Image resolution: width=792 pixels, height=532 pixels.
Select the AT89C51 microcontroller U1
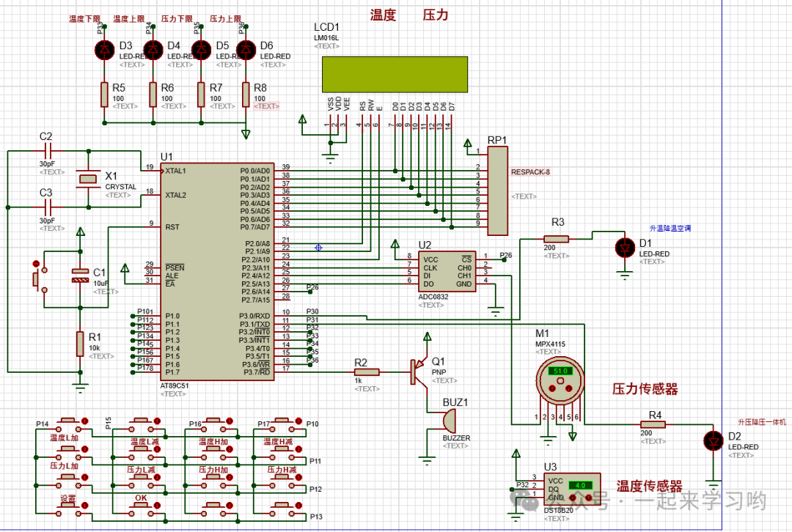tap(217, 272)
